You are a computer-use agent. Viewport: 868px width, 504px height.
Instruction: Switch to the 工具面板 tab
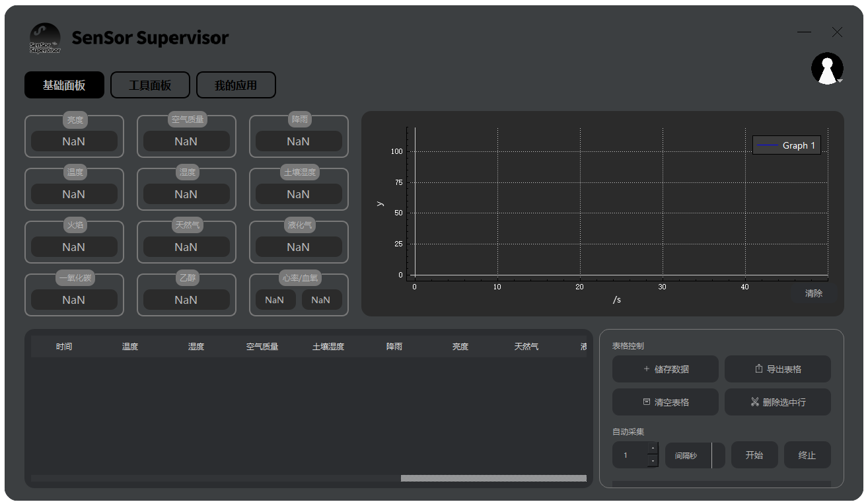[x=150, y=85]
